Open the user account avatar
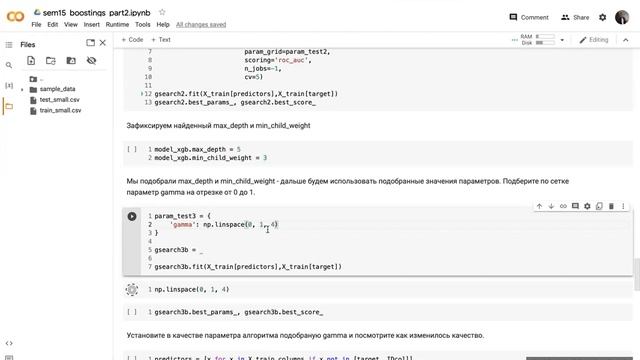Viewport: 640px width, 360px height. pos(622,17)
